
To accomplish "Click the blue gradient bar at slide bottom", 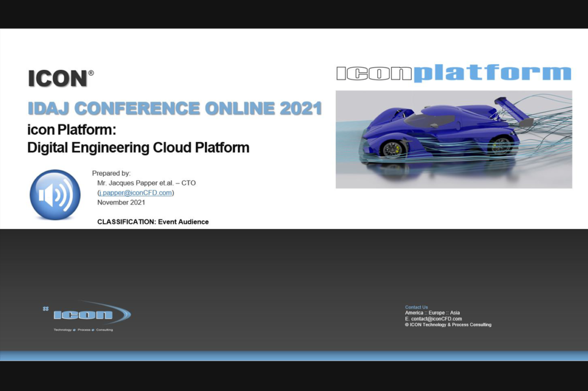I will [x=294, y=355].
